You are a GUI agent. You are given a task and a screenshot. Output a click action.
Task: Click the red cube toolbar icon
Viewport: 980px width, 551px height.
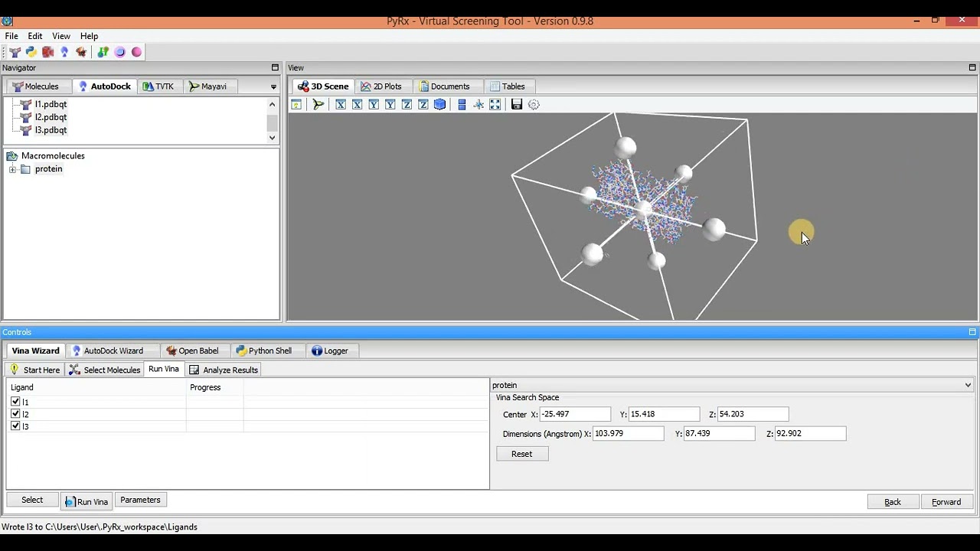pyautogui.click(x=47, y=52)
